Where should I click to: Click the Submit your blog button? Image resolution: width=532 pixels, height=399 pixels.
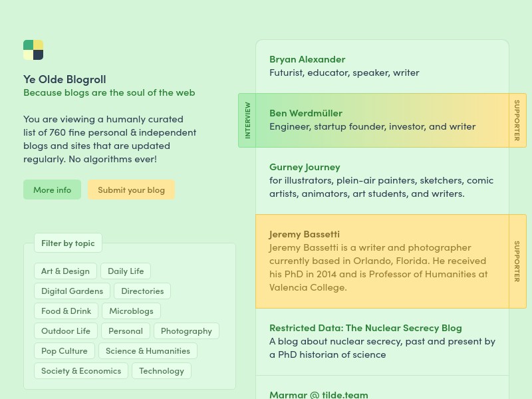tap(131, 190)
